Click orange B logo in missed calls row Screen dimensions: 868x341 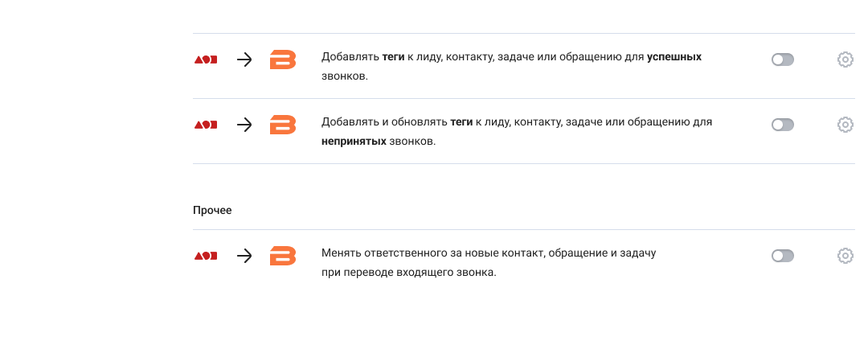pyautogui.click(x=283, y=125)
